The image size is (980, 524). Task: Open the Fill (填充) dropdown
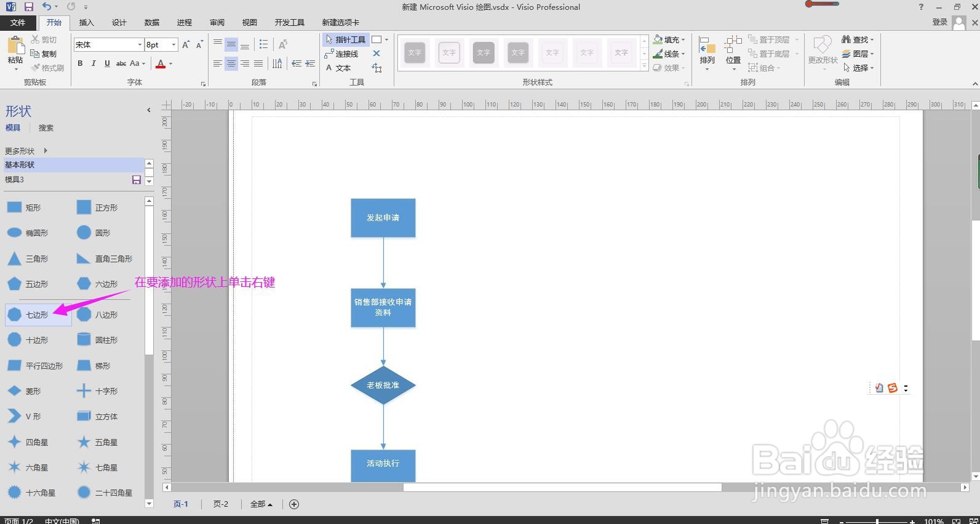(x=669, y=39)
